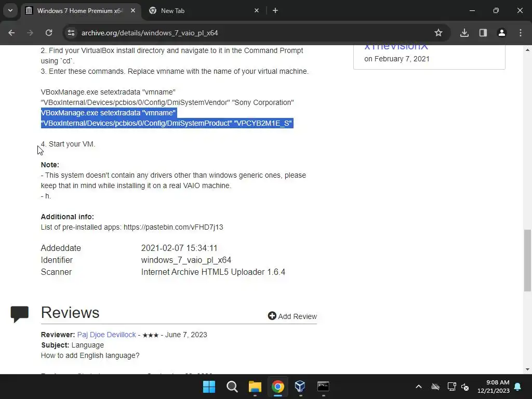Reload the archive.org page
Image resolution: width=532 pixels, height=399 pixels.
[x=49, y=33]
